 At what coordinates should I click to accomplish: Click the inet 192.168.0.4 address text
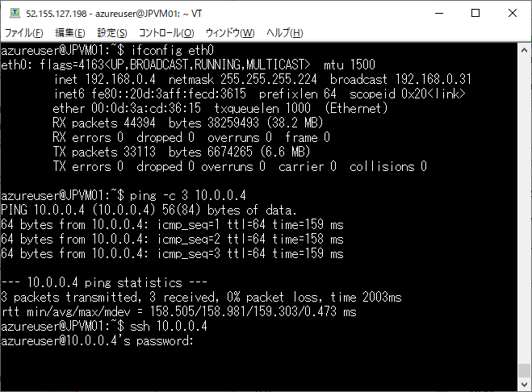104,79
